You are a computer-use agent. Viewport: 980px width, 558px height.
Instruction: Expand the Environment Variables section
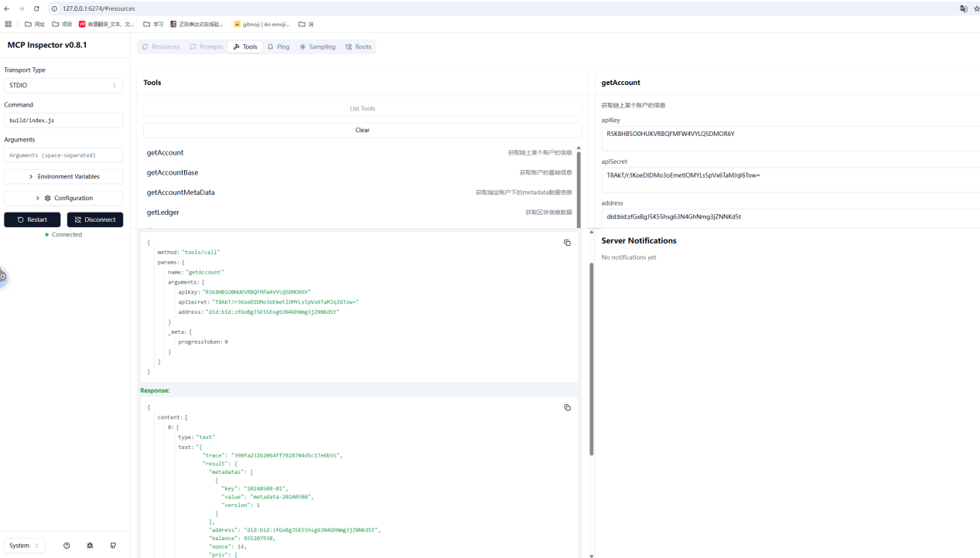coord(63,177)
